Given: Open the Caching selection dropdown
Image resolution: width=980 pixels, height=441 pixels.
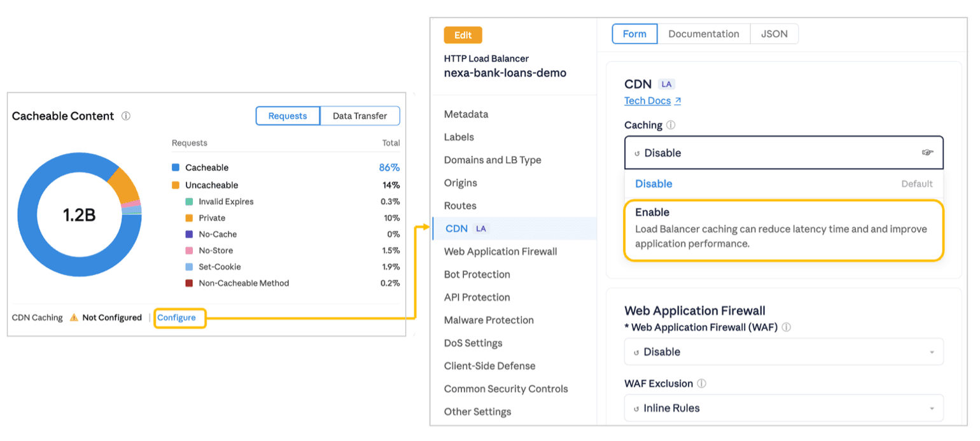Looking at the screenshot, I should [783, 153].
